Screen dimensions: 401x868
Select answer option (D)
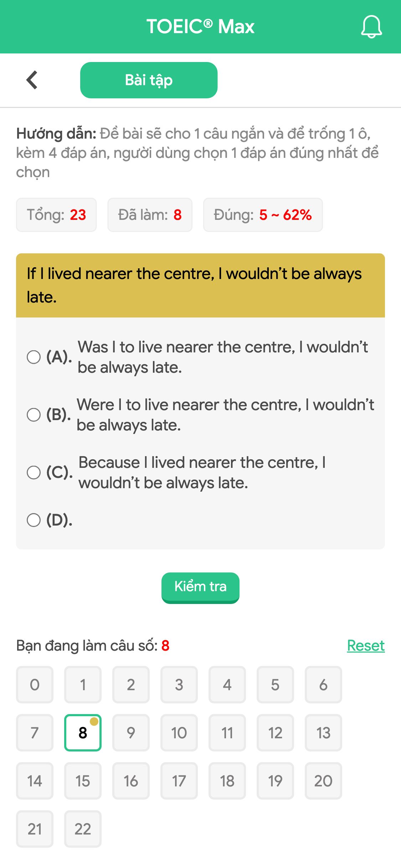coord(34,520)
